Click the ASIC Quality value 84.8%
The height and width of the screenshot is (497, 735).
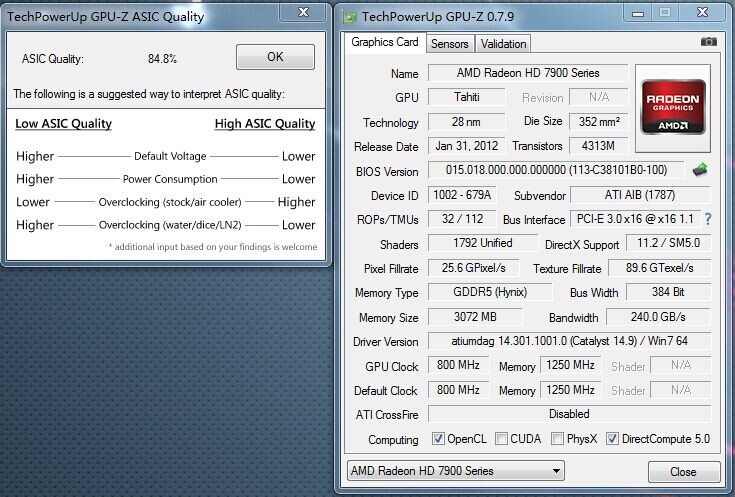point(162,59)
